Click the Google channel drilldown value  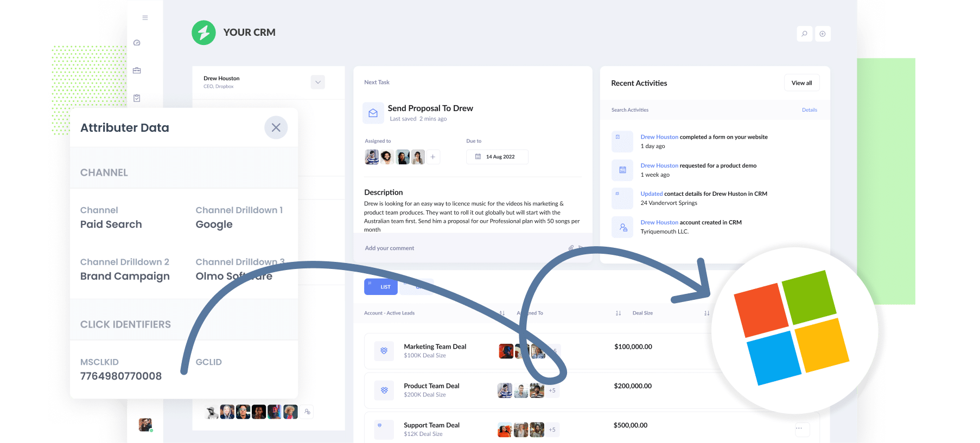214,224
